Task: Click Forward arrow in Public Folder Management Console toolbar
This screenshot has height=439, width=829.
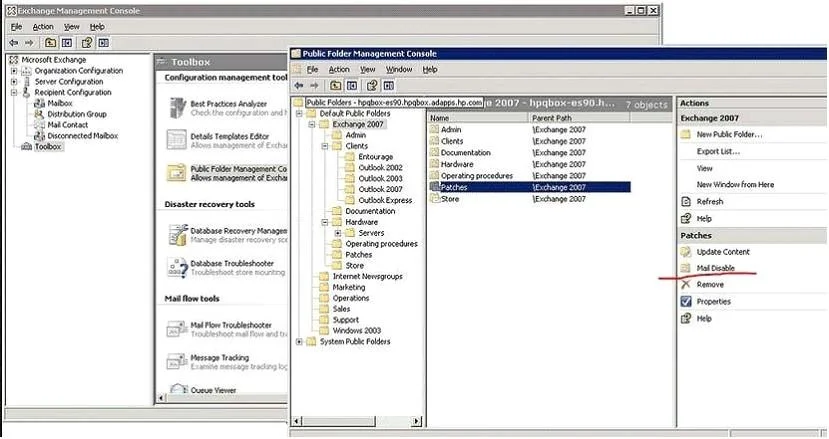Action: click(315, 86)
